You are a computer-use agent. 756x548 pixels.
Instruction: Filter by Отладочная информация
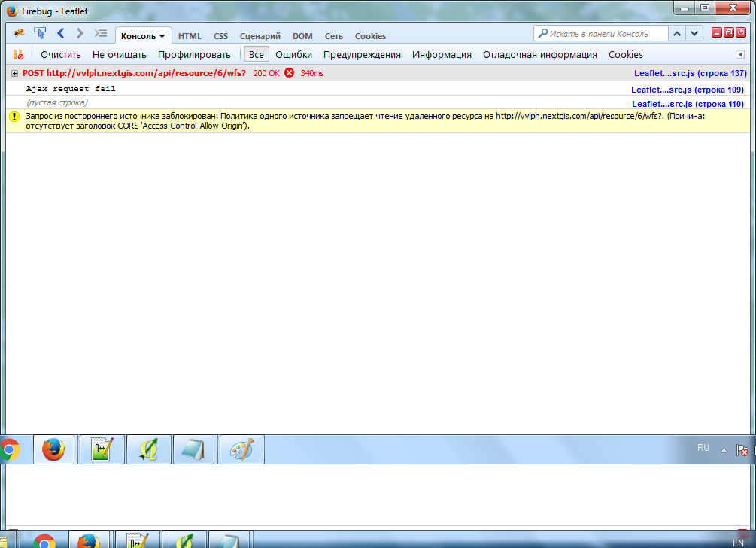[540, 54]
